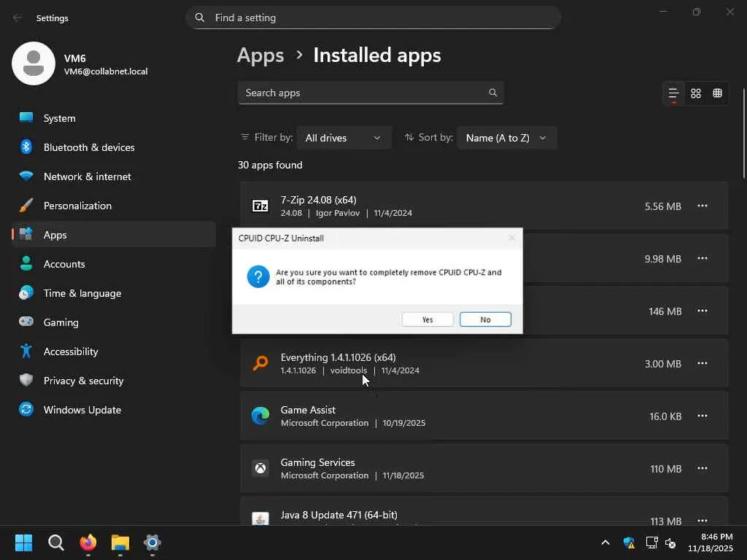
Task: Navigate to Personalization settings
Action: pyautogui.click(x=77, y=206)
